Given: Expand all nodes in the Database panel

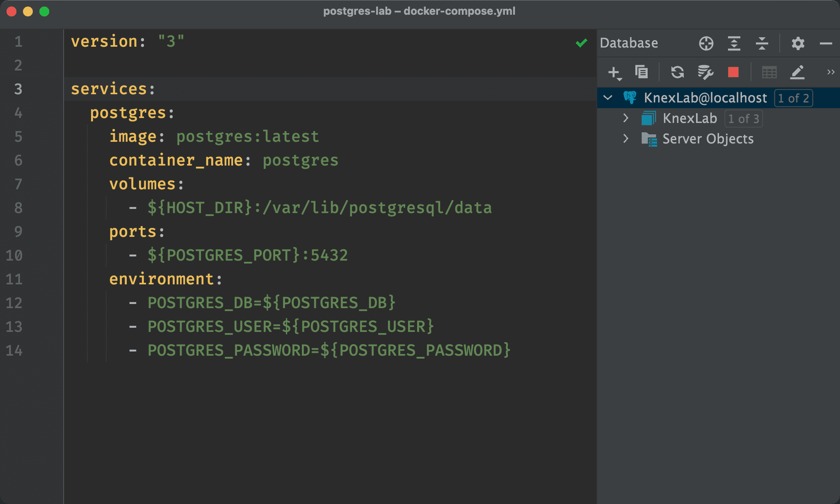Looking at the screenshot, I should pyautogui.click(x=734, y=43).
